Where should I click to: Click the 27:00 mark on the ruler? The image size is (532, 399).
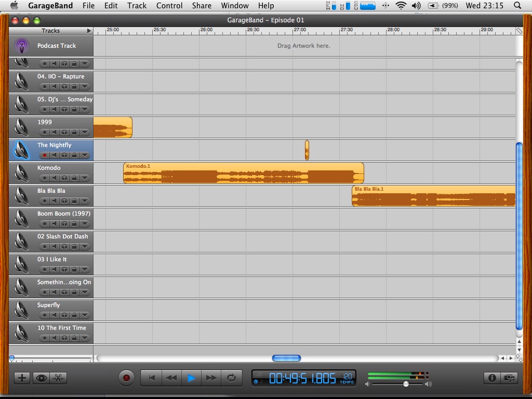[300, 30]
